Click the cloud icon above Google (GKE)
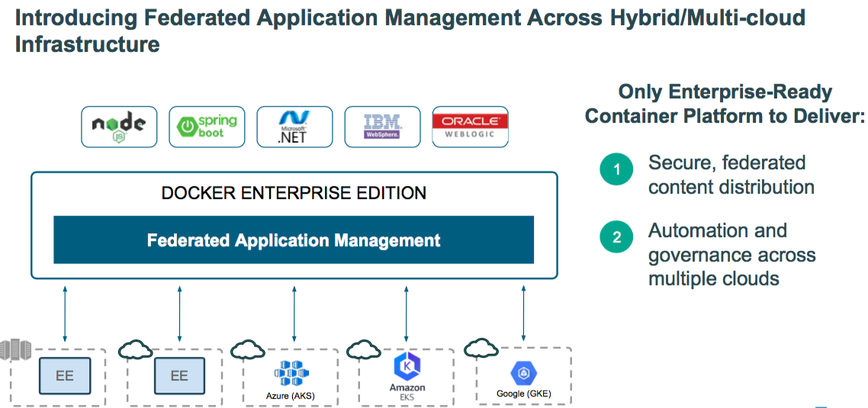The height and width of the screenshot is (408, 868). (482, 347)
